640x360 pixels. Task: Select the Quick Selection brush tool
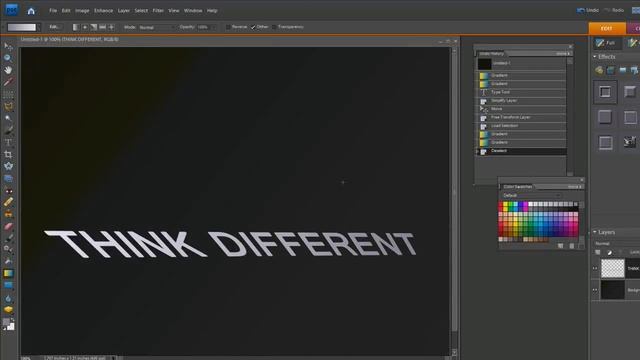click(x=8, y=131)
